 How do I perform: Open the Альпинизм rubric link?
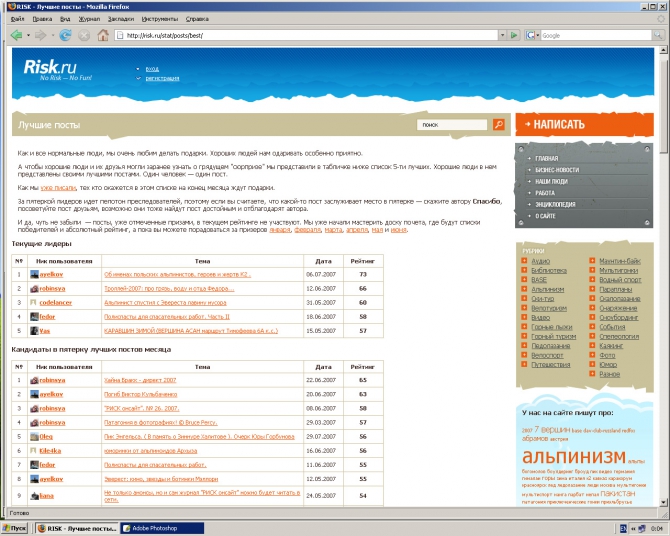547,289
